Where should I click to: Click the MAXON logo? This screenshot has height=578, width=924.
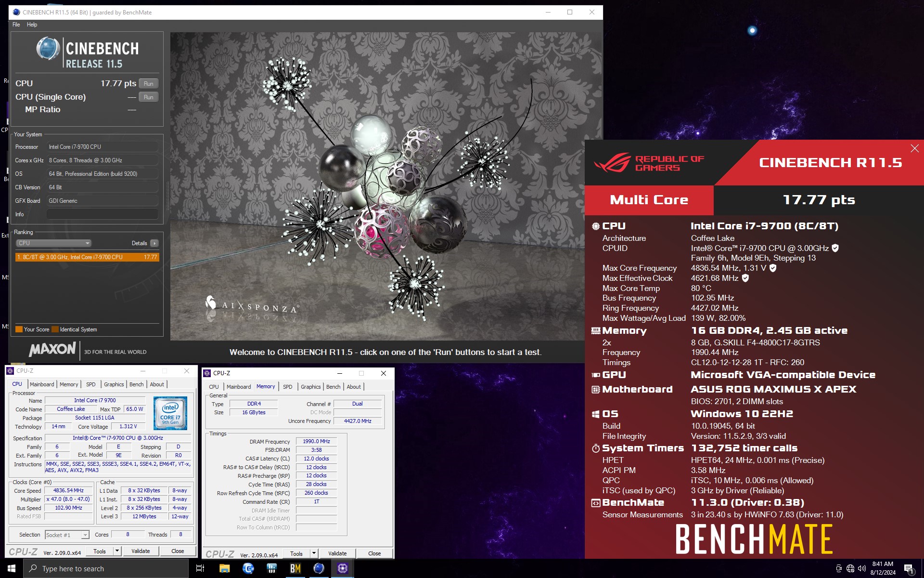tap(52, 350)
